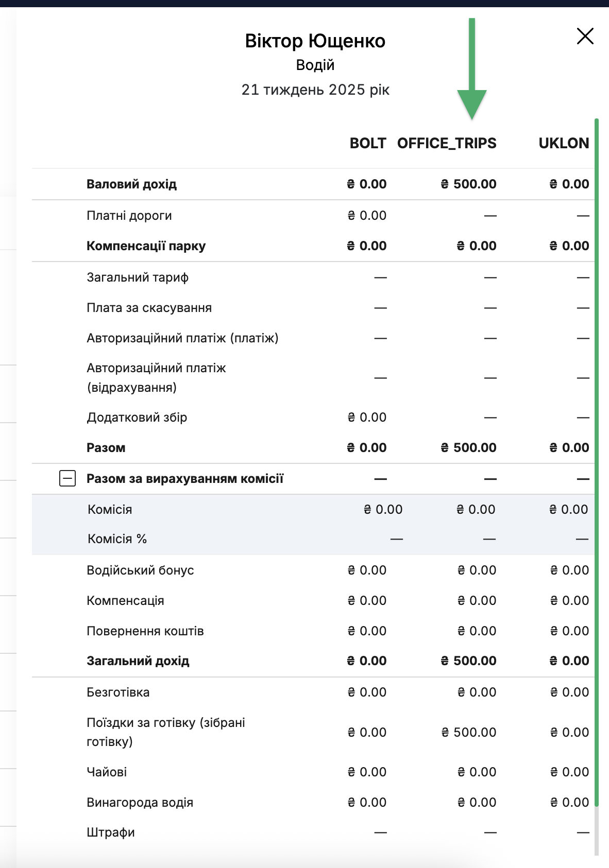Click the Комісія % row label

click(117, 539)
